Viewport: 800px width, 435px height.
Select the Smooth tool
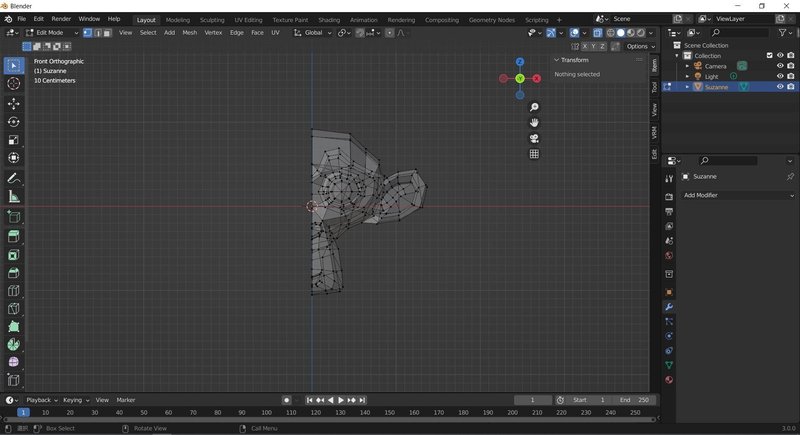coord(14,362)
